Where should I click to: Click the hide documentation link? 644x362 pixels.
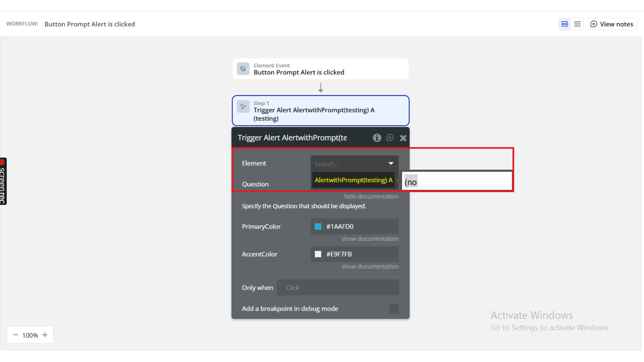[x=371, y=196]
